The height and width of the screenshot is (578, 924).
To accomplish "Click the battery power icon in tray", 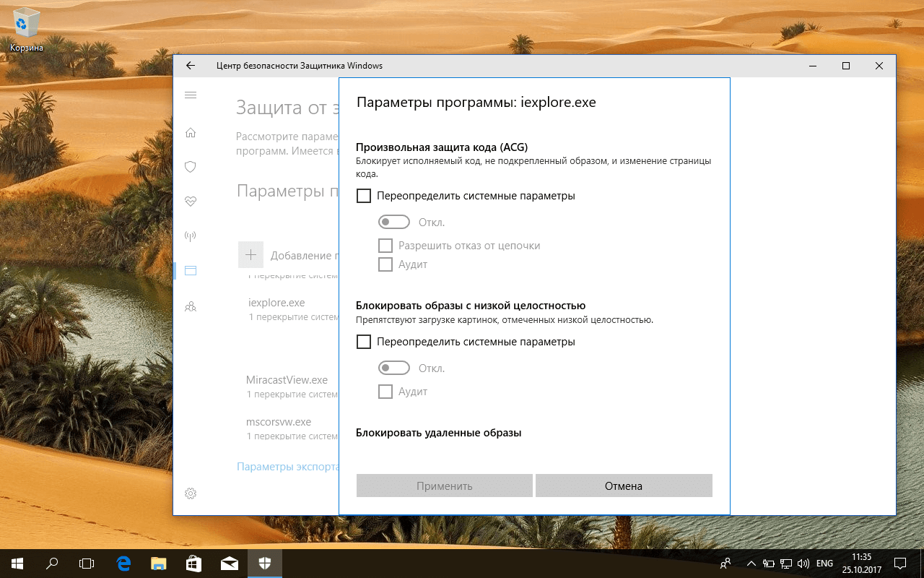I will click(768, 563).
